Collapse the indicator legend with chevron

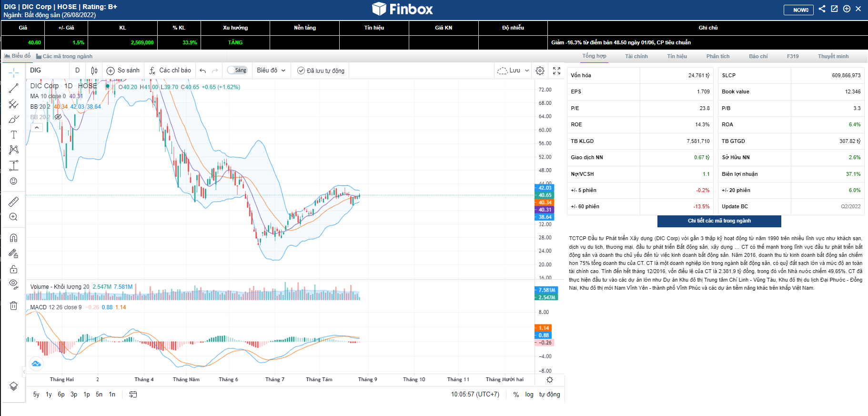(37, 127)
